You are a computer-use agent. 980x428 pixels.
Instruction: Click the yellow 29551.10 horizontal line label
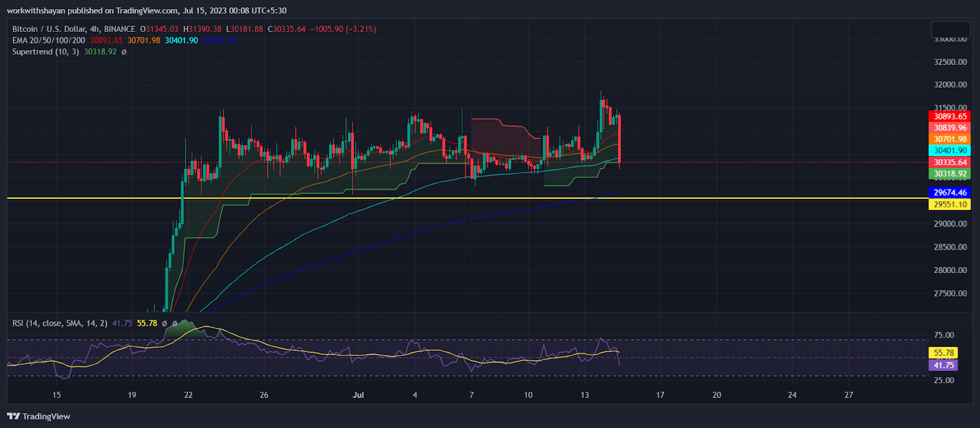pyautogui.click(x=950, y=205)
